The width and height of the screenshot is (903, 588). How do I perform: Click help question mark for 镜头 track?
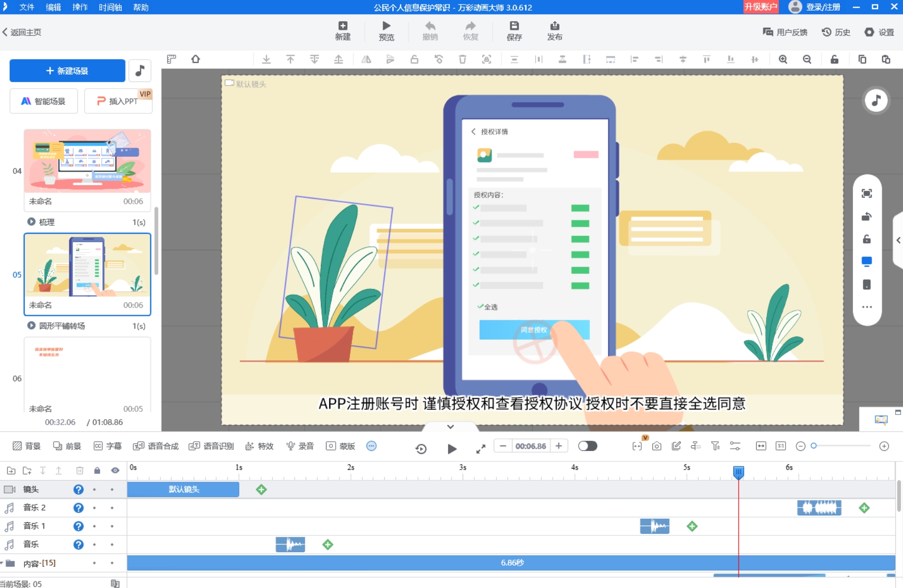pos(78,489)
